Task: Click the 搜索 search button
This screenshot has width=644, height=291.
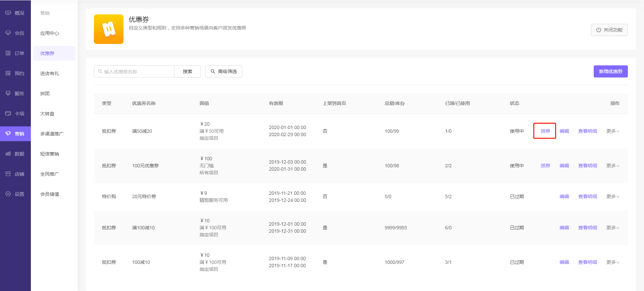Action: [187, 71]
